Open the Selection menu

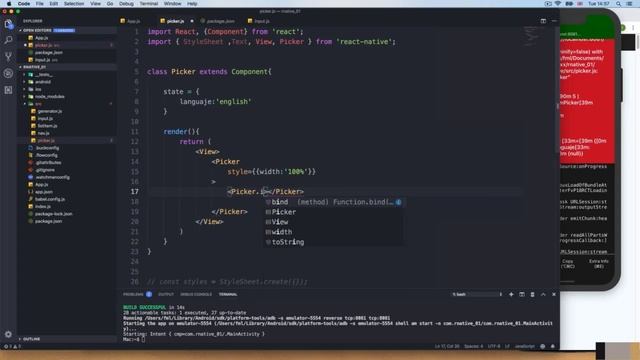pos(74,4)
